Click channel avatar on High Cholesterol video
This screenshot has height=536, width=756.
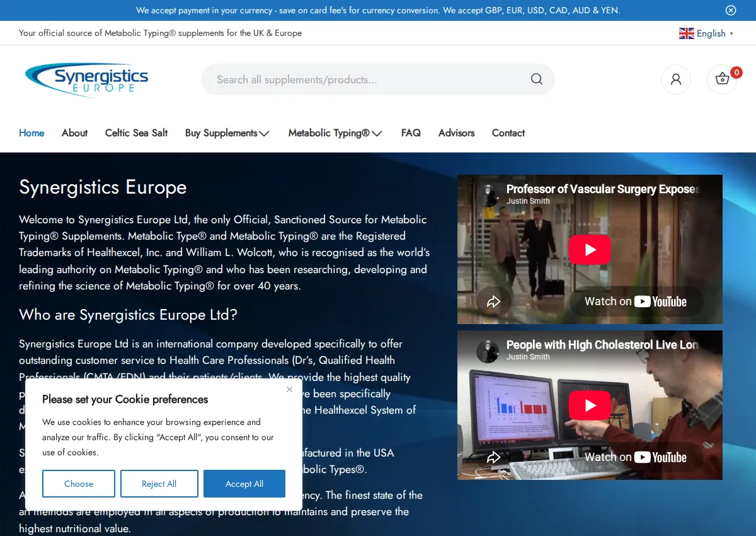click(488, 352)
